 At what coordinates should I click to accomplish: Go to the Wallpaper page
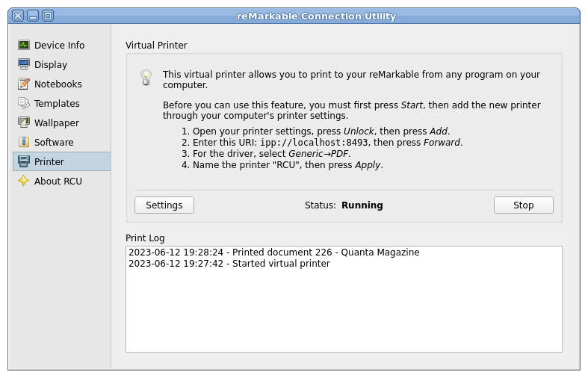click(x=61, y=123)
